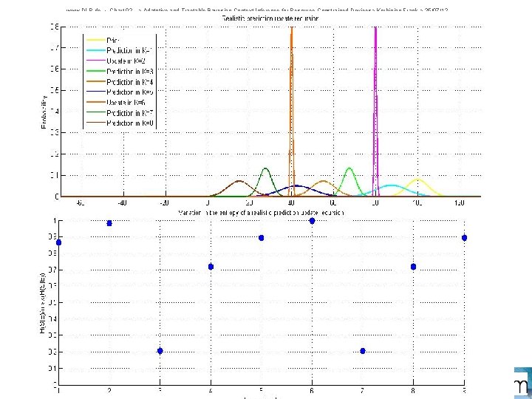Select the tall orange spike in upper chart
This screenshot has width=532, height=399.
coord(292,112)
